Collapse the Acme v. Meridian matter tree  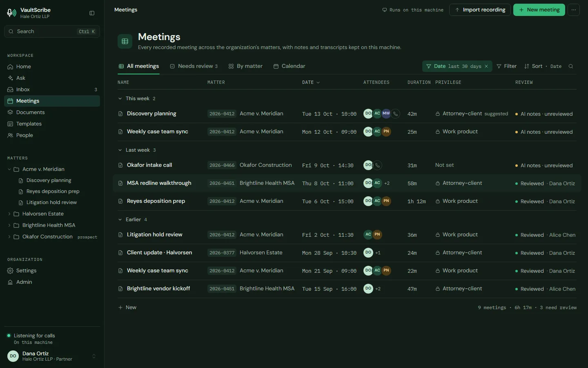(9, 169)
